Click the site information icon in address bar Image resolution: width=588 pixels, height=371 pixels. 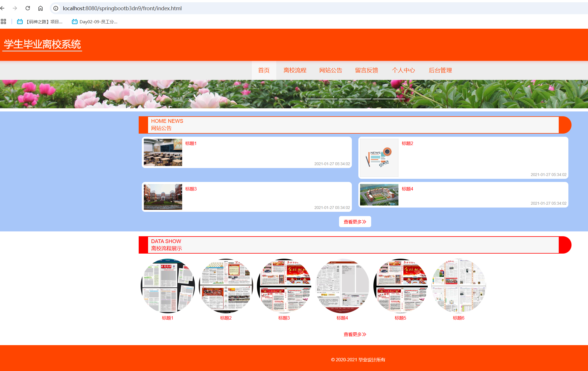56,8
